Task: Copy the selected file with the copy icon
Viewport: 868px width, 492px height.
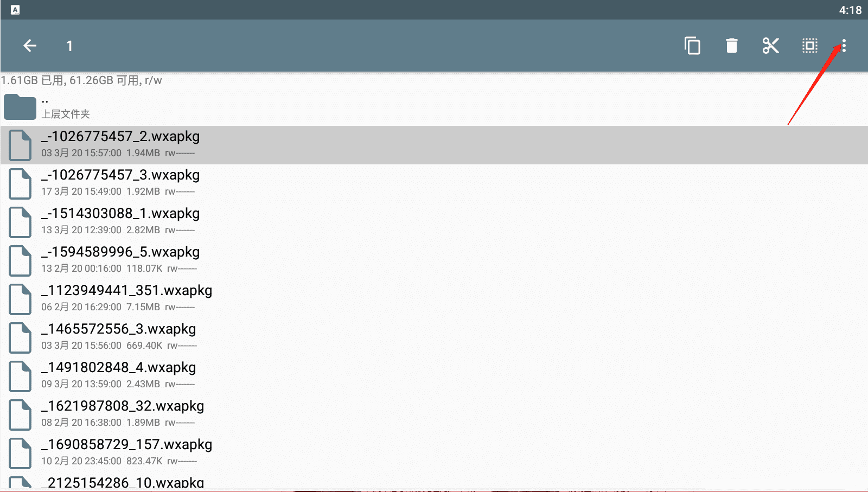Action: point(692,46)
